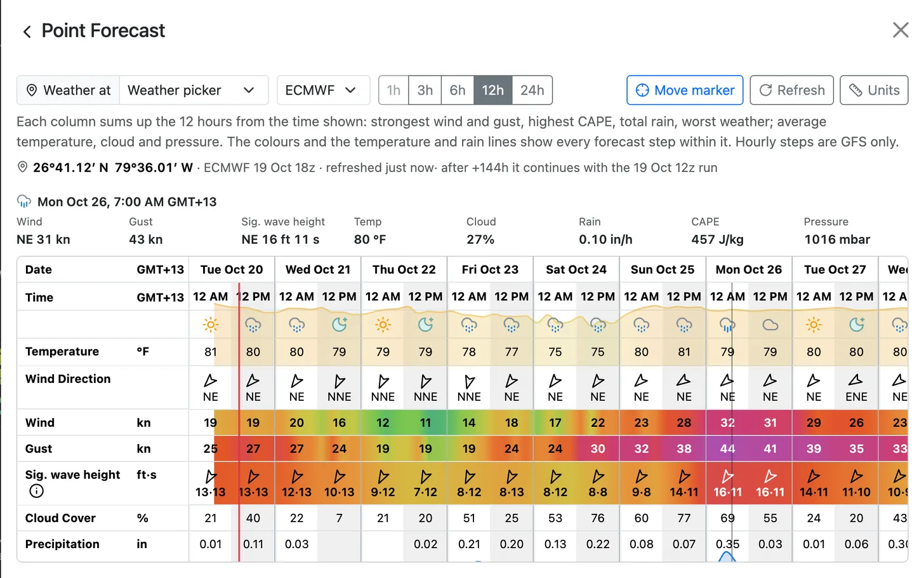Screen dimensions: 924x578
Task: Click the Refresh button
Action: pyautogui.click(x=792, y=90)
